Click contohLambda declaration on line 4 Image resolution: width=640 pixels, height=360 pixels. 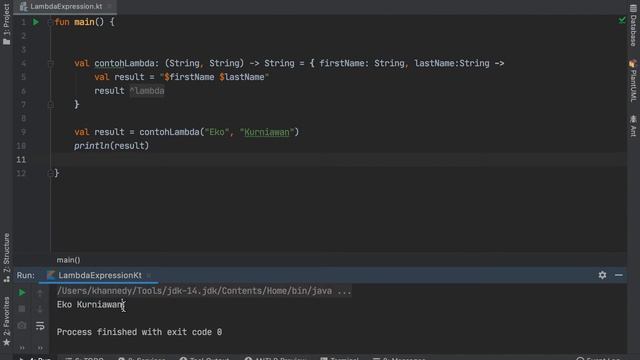[x=124, y=63]
